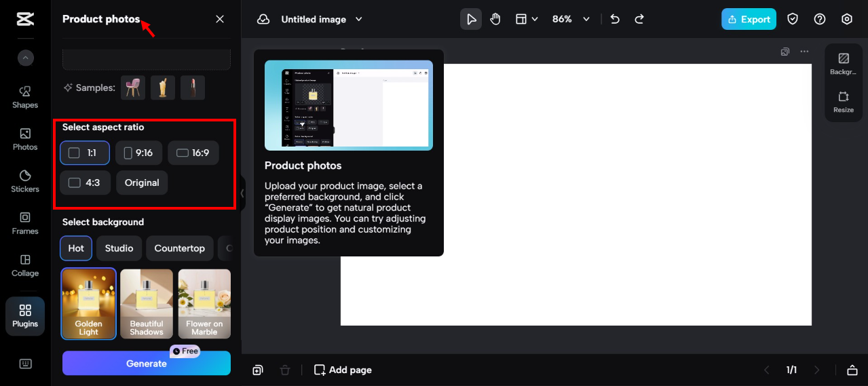868x386 pixels.
Task: Click the Export button
Action: coord(749,19)
